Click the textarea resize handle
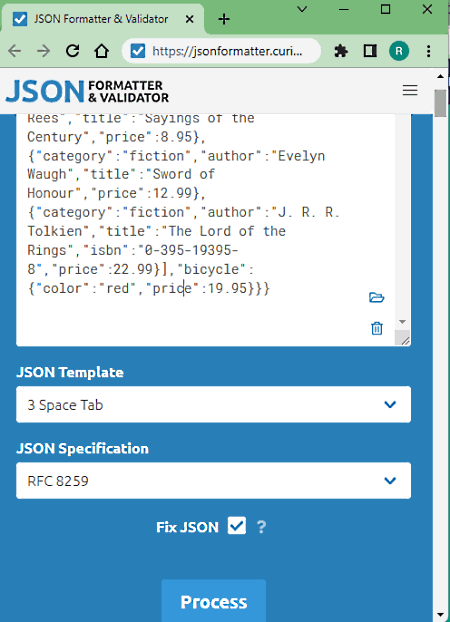 pos(405,340)
